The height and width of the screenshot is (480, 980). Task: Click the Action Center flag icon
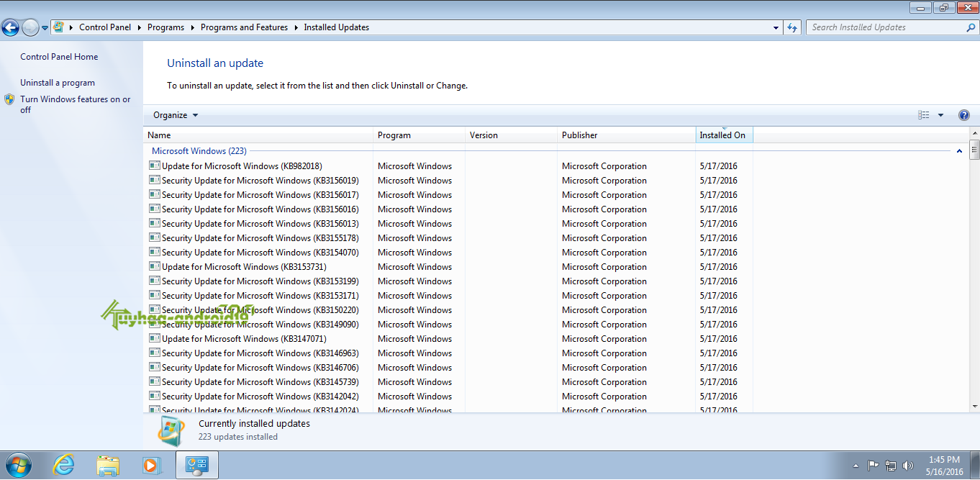pyautogui.click(x=874, y=466)
